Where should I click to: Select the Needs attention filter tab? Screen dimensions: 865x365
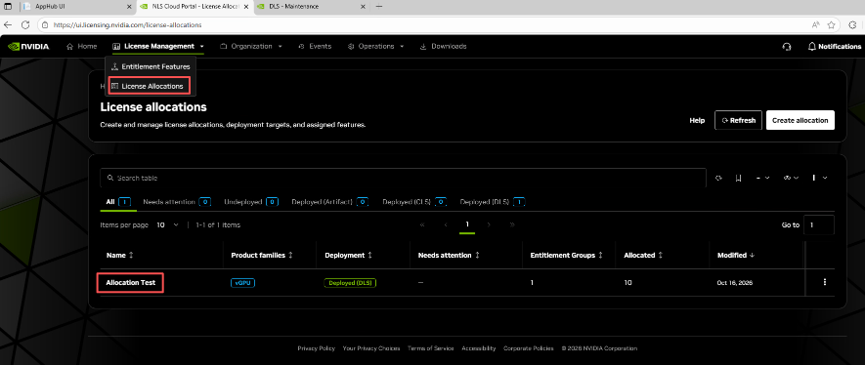(x=177, y=202)
